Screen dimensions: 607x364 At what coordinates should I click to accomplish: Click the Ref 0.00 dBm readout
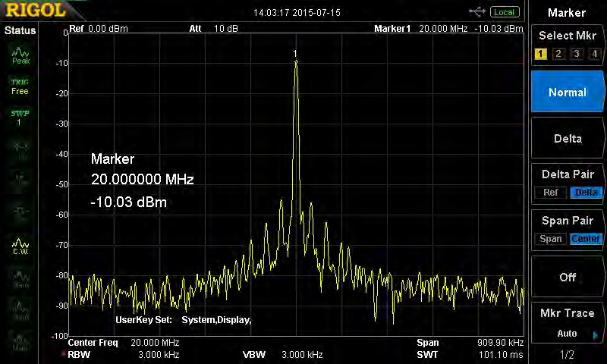coord(99,29)
